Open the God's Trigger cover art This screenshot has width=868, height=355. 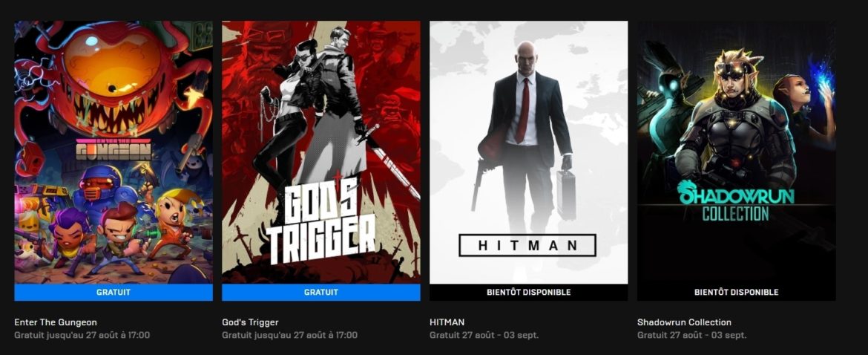pyautogui.click(x=321, y=152)
